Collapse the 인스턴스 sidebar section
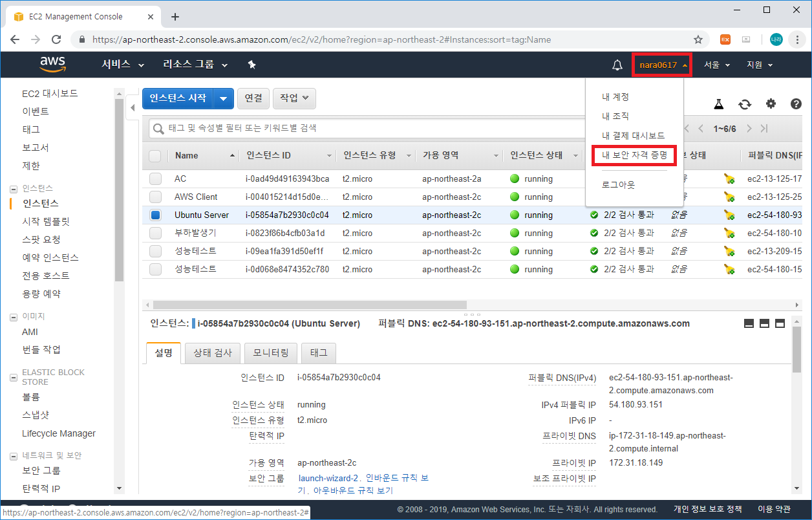Viewport: 812px width, 520px height. (x=14, y=189)
